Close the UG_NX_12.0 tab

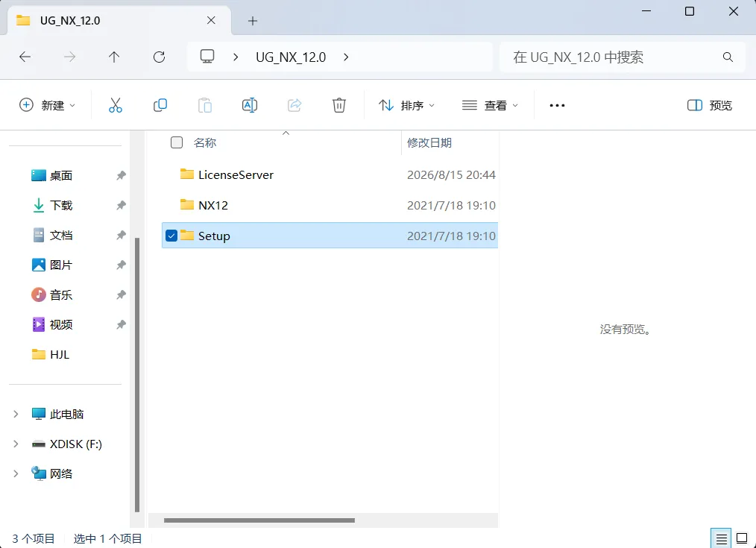pyautogui.click(x=211, y=20)
